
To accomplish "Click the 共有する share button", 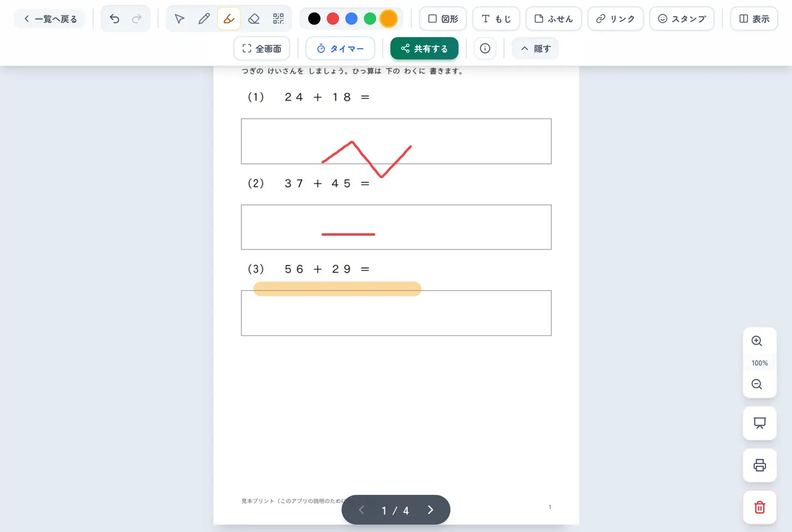I will 424,48.
